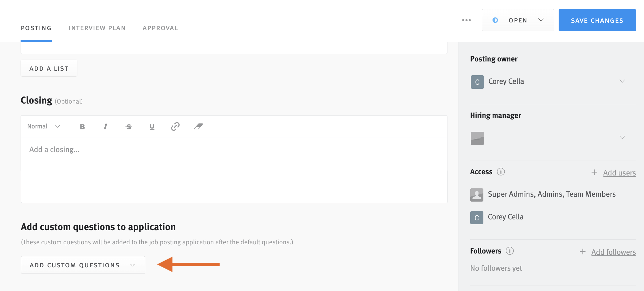Expand the Corey Cella posting owner dropdown
This screenshot has width=644, height=291.
[x=622, y=81]
